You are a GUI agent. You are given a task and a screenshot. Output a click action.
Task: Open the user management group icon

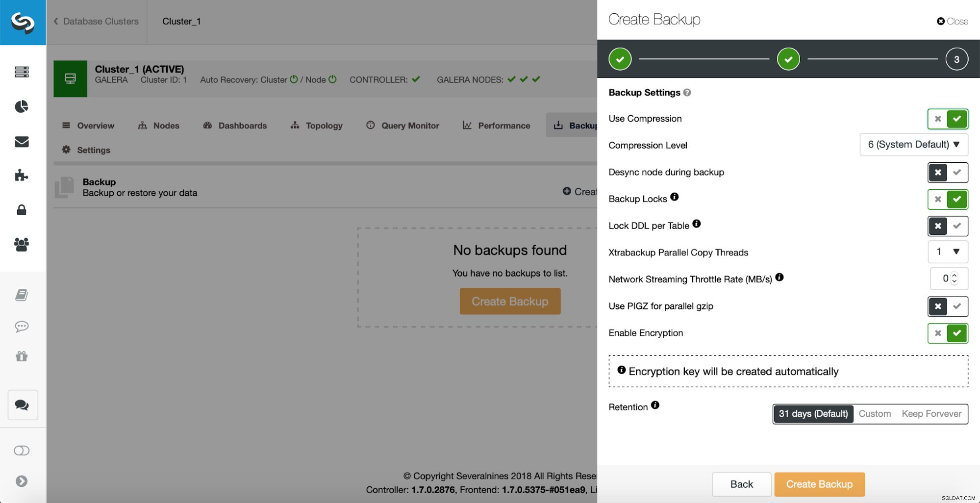pos(22,244)
